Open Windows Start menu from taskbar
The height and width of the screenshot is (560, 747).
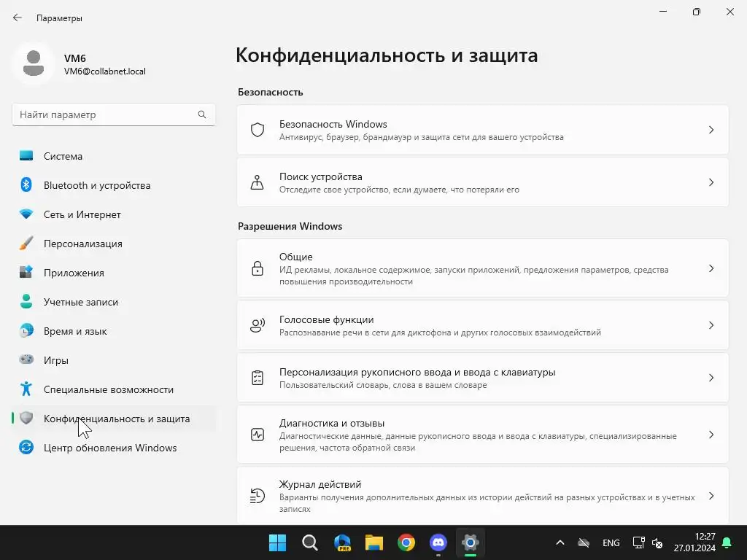click(277, 542)
